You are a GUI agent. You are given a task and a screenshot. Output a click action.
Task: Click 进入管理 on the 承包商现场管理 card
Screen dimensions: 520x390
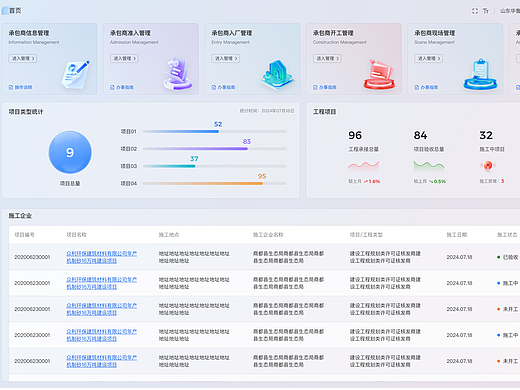coord(429,58)
